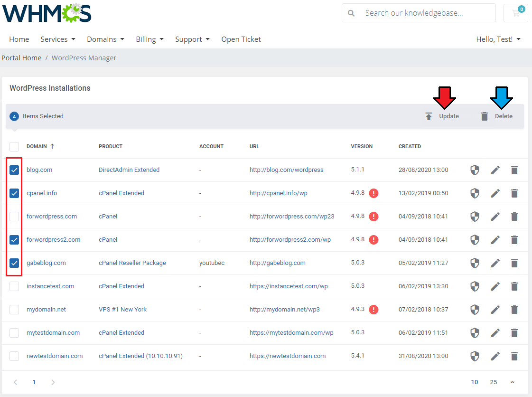Edit mytestdomain.com via pencil icon
Screen dimensions: 532x397
pyautogui.click(x=495, y=333)
